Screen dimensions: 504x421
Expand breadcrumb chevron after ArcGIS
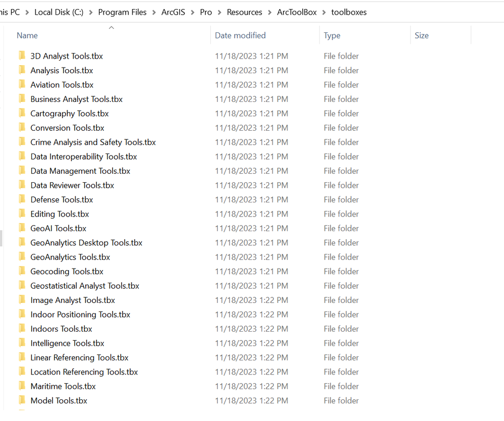[193, 13]
